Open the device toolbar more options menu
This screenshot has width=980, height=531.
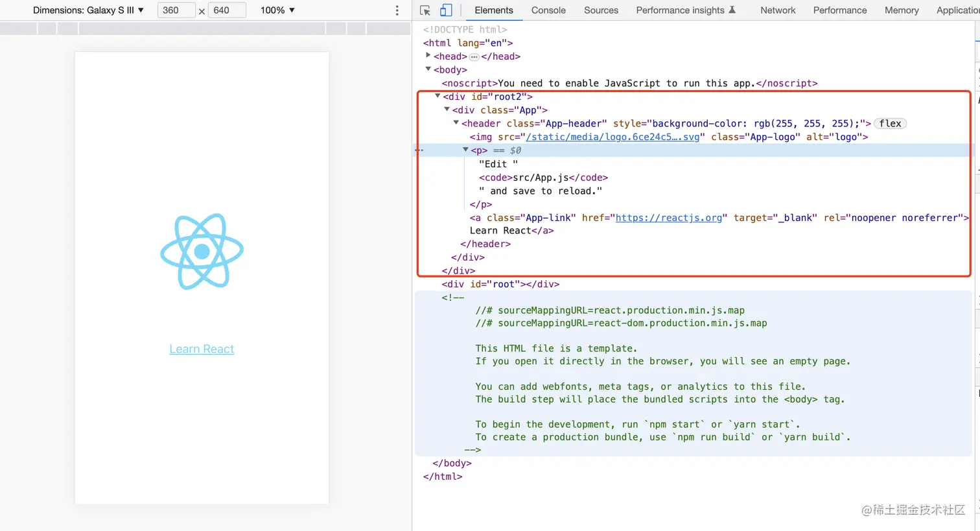(x=397, y=10)
